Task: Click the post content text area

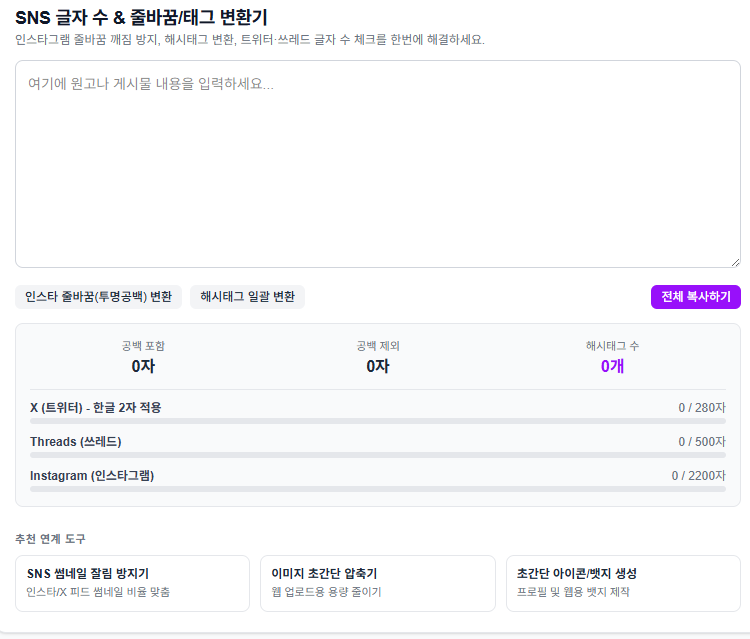Action: click(378, 164)
